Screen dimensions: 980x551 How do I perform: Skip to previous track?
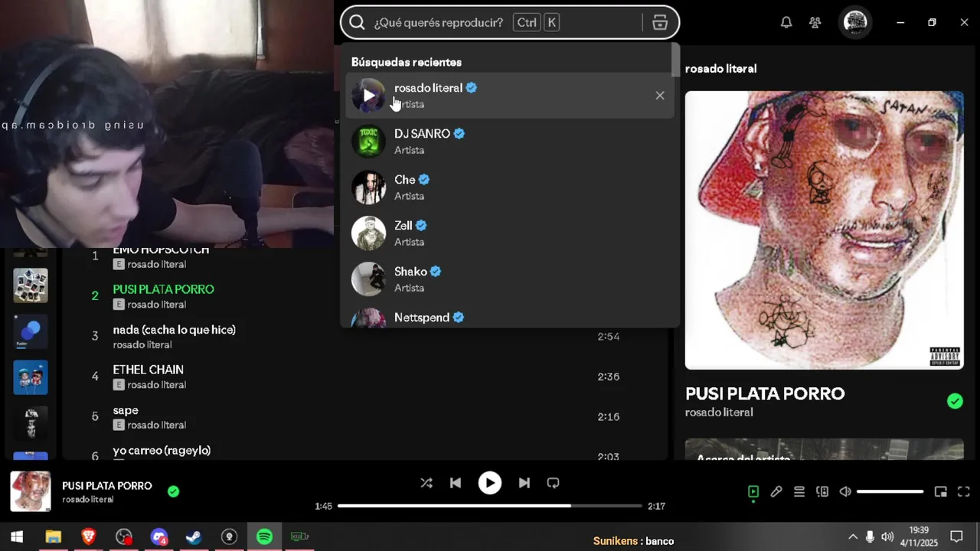point(456,483)
